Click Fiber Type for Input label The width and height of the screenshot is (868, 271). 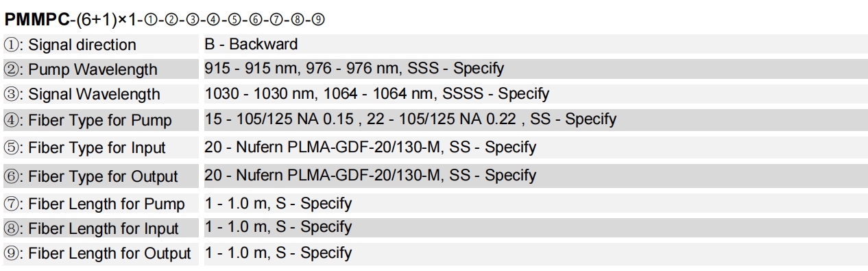click(x=85, y=148)
